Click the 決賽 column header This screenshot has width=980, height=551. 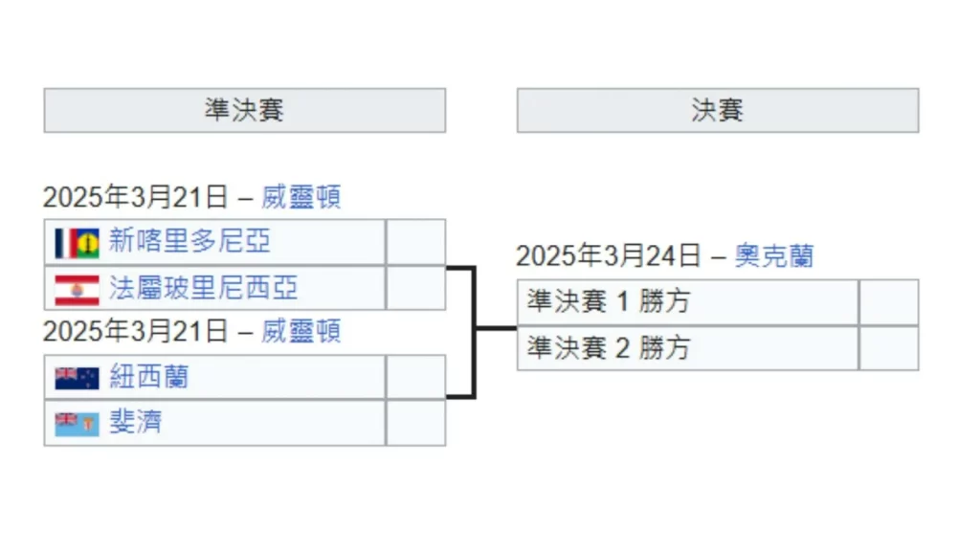coord(717,110)
